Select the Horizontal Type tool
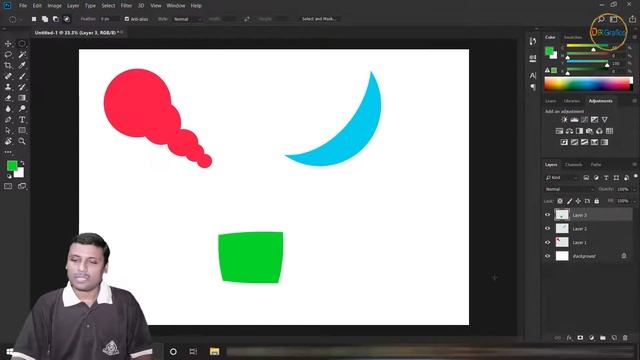The width and height of the screenshot is (640, 360). pyautogui.click(x=22, y=120)
